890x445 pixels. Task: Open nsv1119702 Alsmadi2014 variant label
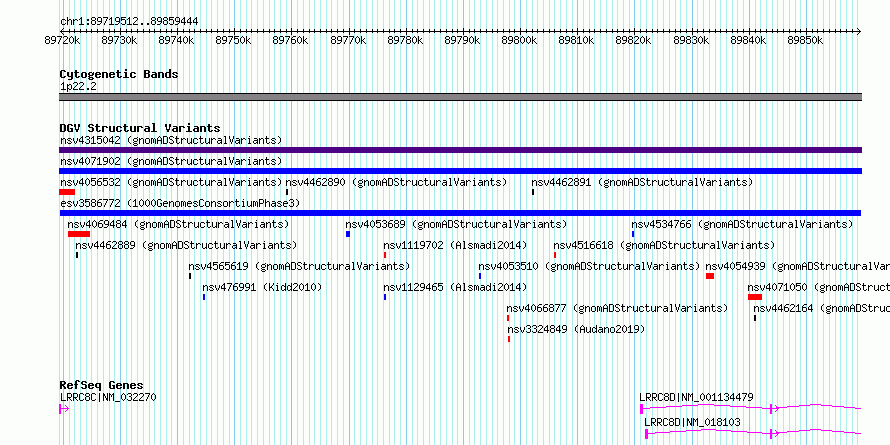[x=455, y=245]
